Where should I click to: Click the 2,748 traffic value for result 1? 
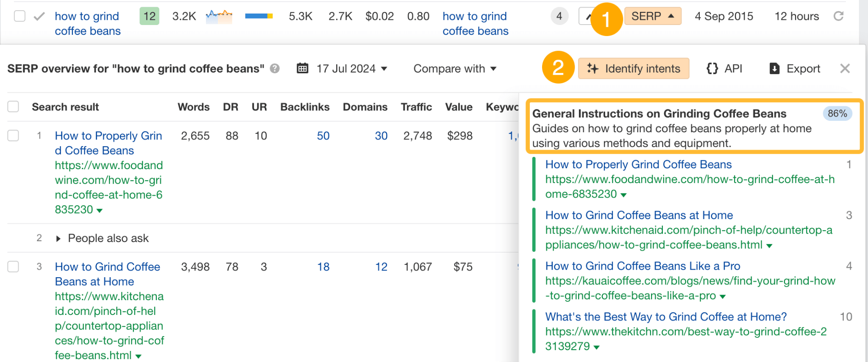(417, 136)
